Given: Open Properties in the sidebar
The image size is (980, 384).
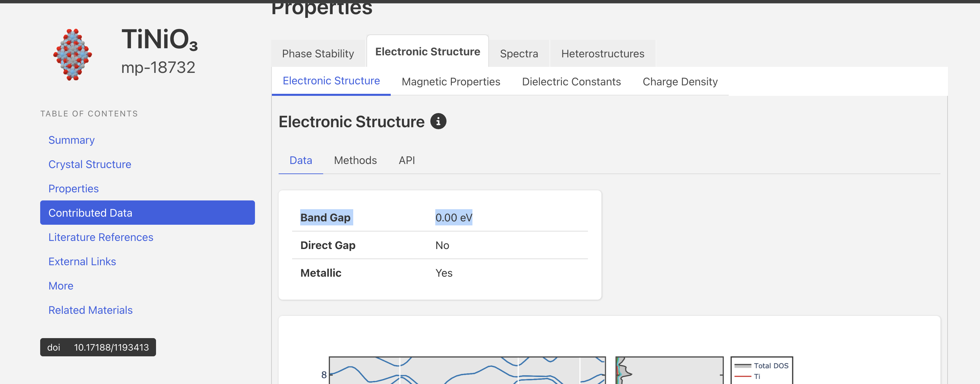Looking at the screenshot, I should 73,189.
